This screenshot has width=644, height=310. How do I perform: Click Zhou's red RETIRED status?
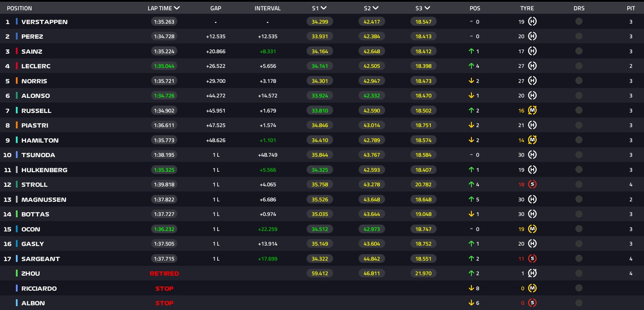click(164, 274)
